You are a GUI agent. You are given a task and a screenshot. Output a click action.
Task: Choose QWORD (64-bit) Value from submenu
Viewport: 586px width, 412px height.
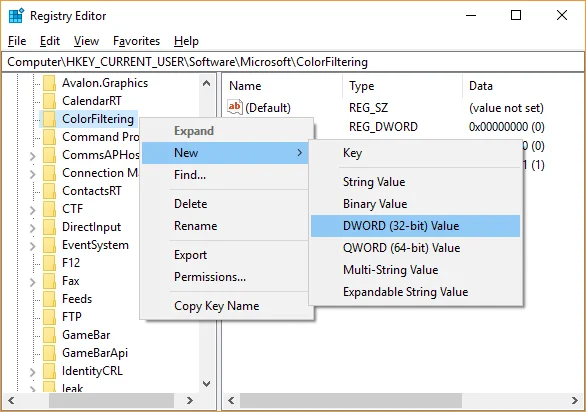point(415,248)
